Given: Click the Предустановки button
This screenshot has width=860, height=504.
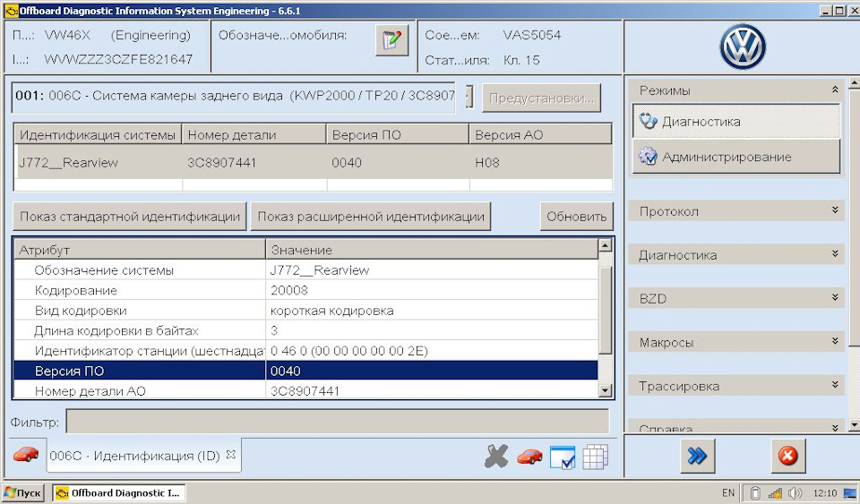Looking at the screenshot, I should [x=541, y=98].
